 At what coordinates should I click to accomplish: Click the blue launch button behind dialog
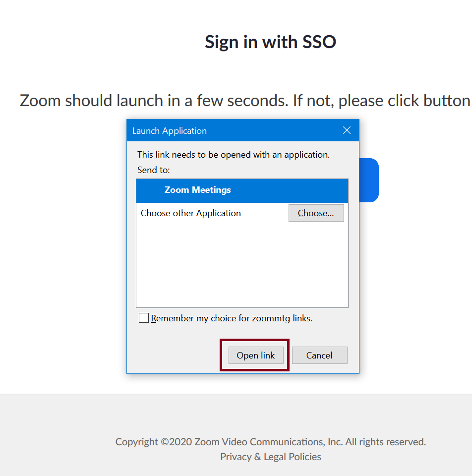[369, 180]
